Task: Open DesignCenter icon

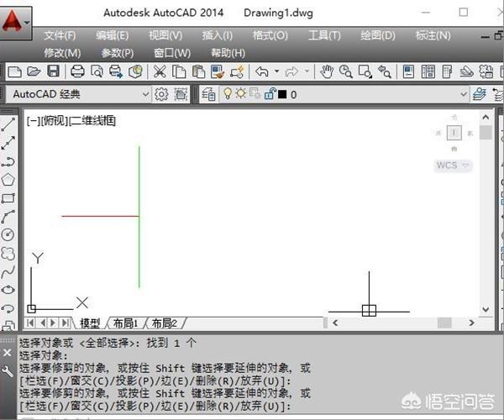Action: click(x=428, y=71)
